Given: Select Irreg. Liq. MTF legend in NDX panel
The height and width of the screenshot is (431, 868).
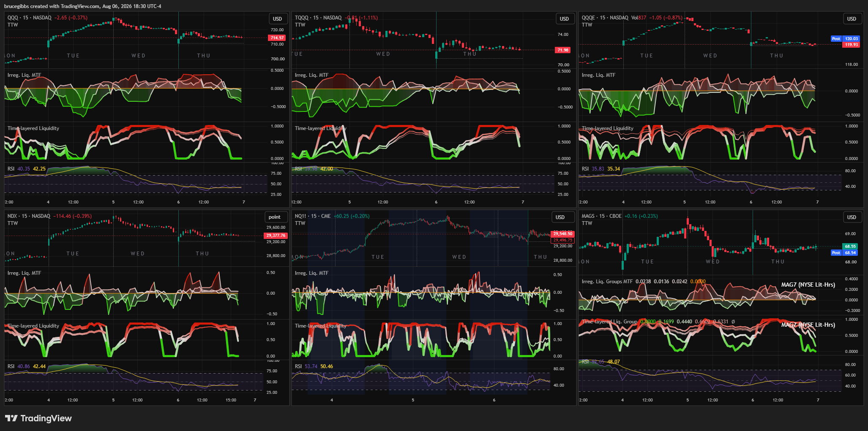Looking at the screenshot, I should [x=24, y=273].
